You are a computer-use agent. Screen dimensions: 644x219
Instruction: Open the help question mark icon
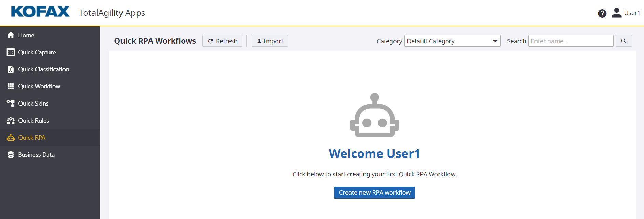pyautogui.click(x=602, y=13)
